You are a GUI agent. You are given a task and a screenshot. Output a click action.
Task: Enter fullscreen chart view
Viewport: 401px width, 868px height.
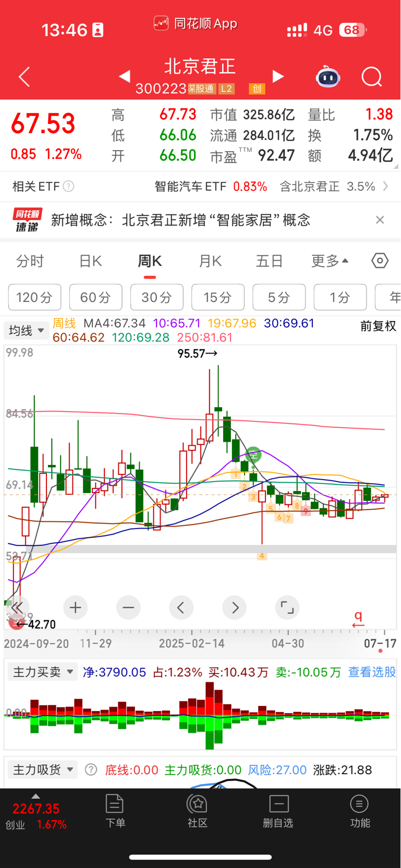click(x=287, y=607)
